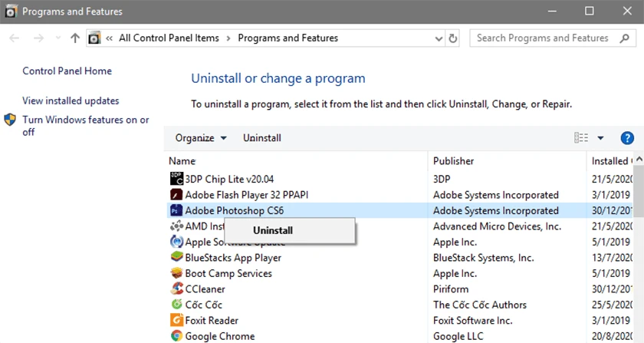Click publisher Advanced Micro Devices, Inc.
The width and height of the screenshot is (644, 343).
point(497,226)
